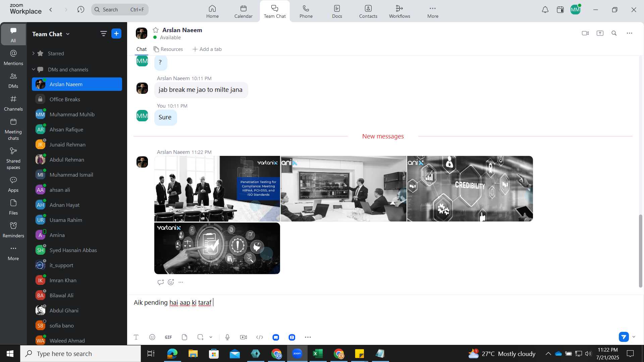Click the share screen icon in chat header

click(x=600, y=33)
